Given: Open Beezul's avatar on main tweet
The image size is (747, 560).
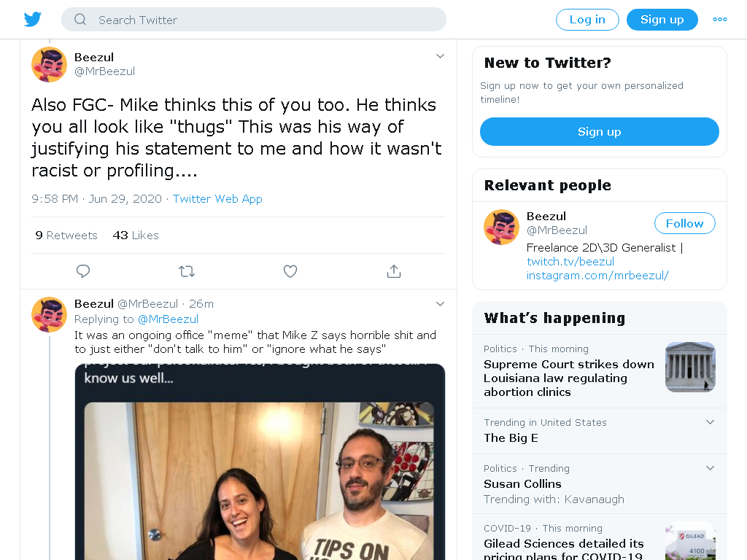Looking at the screenshot, I should point(49,65).
